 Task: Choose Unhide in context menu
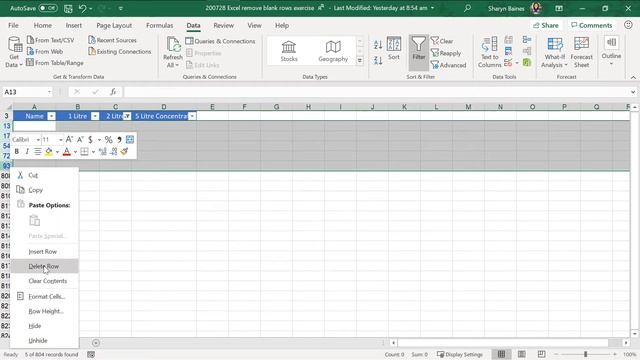44,340
